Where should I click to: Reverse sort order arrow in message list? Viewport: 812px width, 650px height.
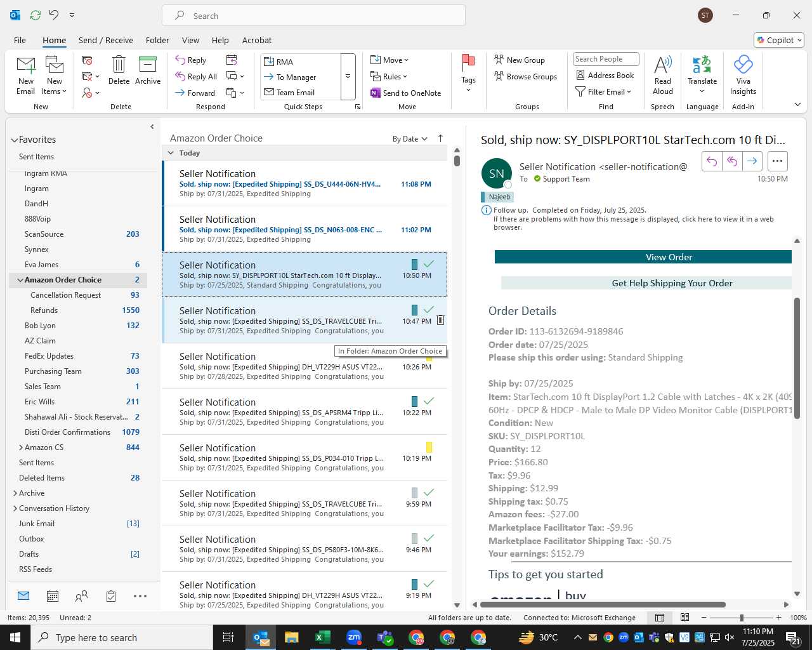point(441,138)
